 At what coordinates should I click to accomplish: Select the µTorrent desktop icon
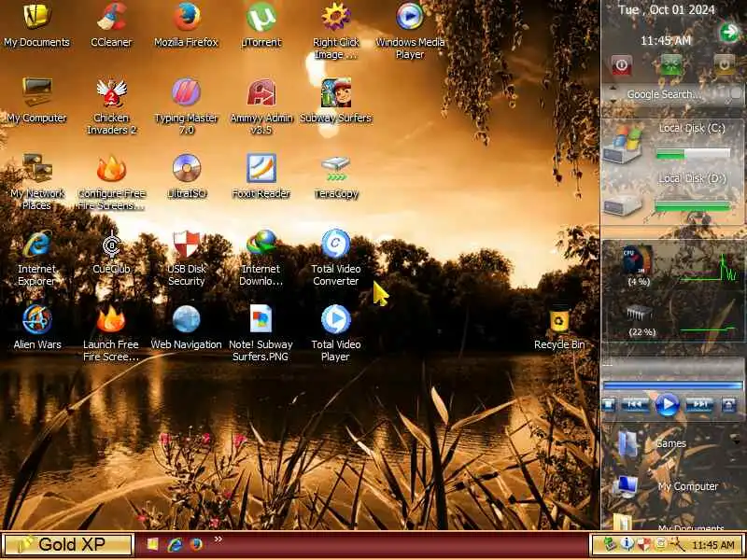click(x=261, y=25)
